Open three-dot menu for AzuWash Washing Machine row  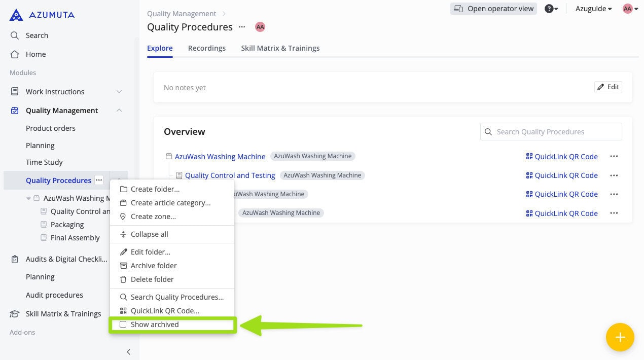pyautogui.click(x=614, y=157)
